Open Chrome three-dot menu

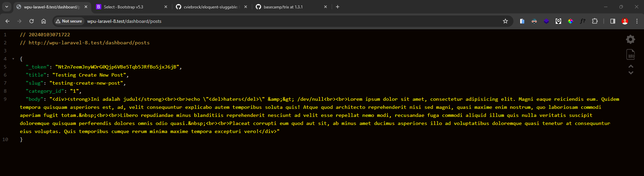(x=637, y=21)
